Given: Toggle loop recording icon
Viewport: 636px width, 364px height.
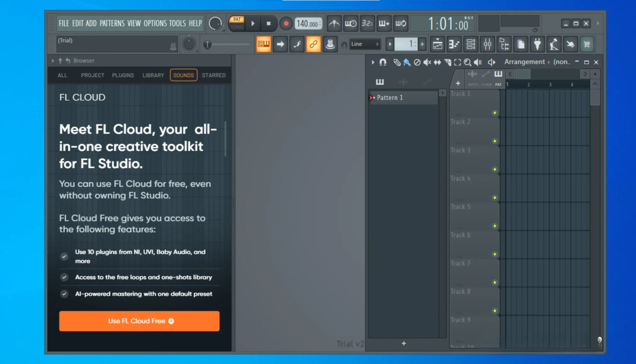Looking at the screenshot, I should (400, 24).
